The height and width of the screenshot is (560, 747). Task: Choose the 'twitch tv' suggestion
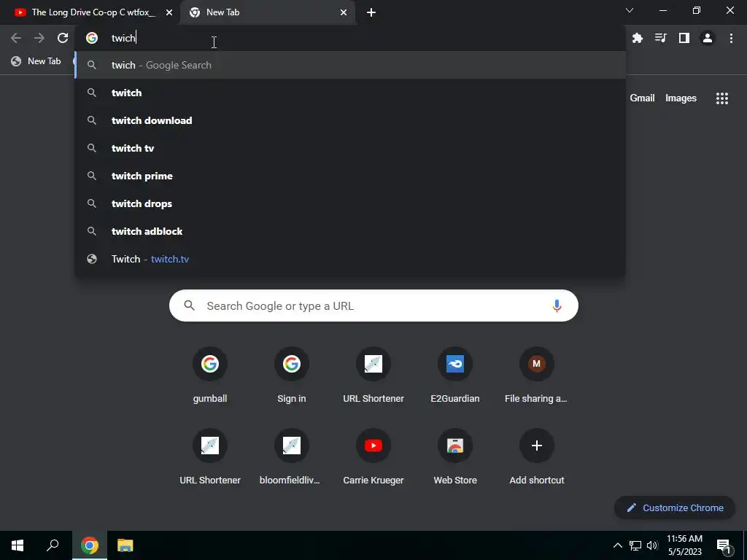(350, 148)
